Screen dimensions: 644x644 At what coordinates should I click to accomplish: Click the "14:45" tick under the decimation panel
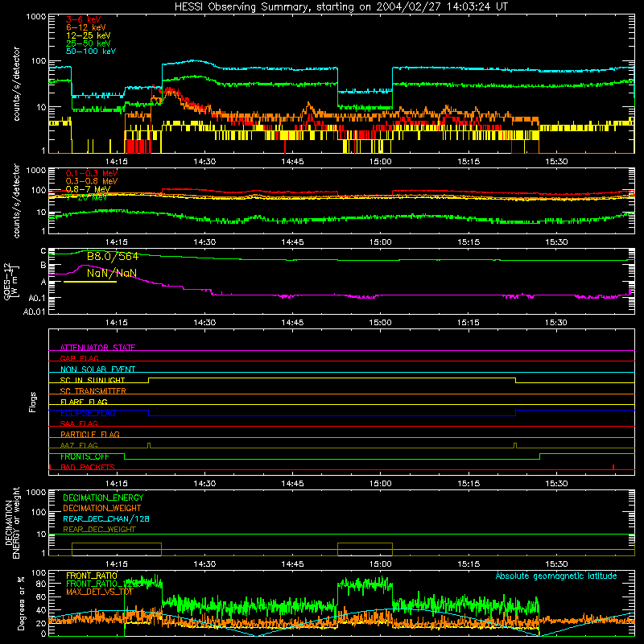(292, 564)
